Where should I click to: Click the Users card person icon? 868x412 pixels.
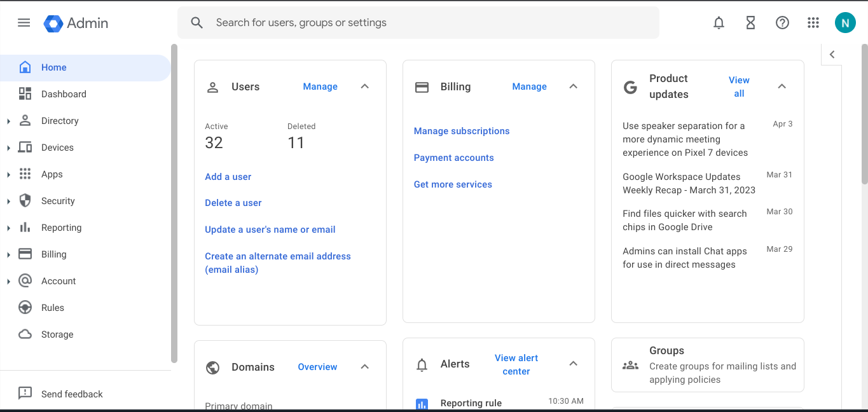tap(213, 87)
